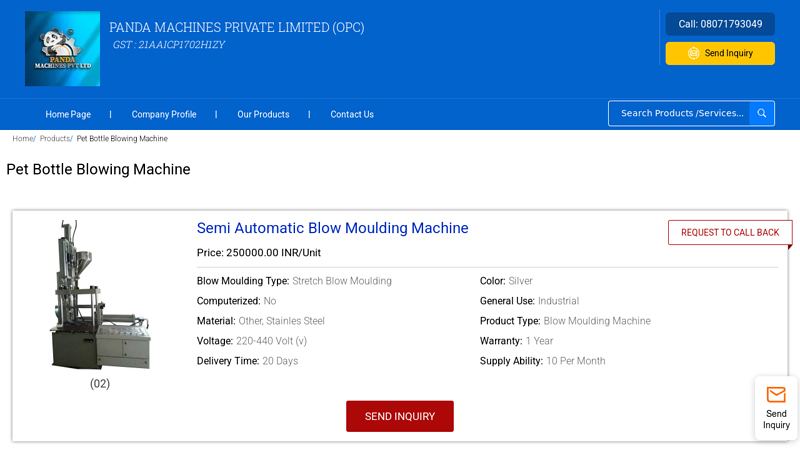This screenshot has width=800, height=450.
Task: Click the Silver color value text
Action: pos(520,281)
